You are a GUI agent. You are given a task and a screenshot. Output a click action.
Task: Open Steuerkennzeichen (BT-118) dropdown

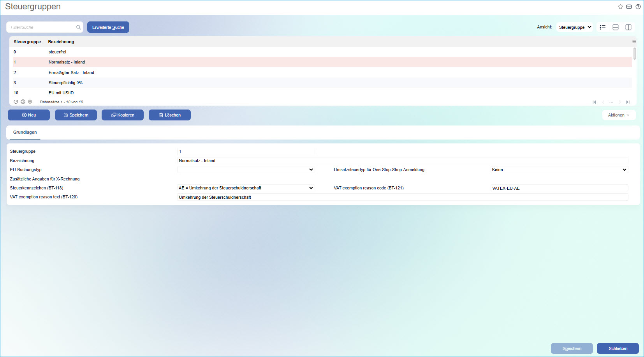246,188
